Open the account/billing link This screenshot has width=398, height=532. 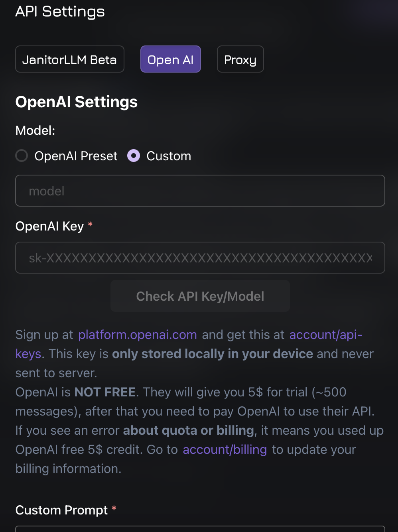coord(225,449)
